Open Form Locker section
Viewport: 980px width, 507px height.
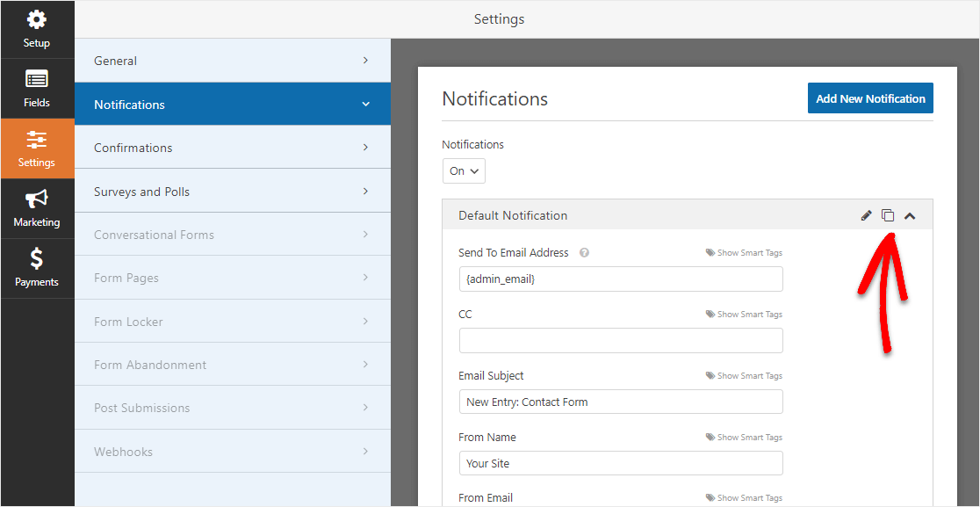(x=233, y=322)
